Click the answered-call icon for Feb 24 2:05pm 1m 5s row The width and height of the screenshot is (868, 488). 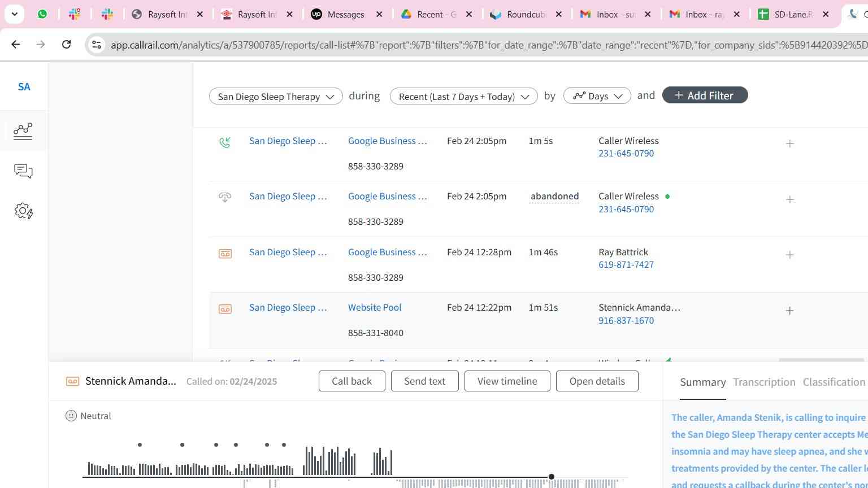pyautogui.click(x=225, y=142)
